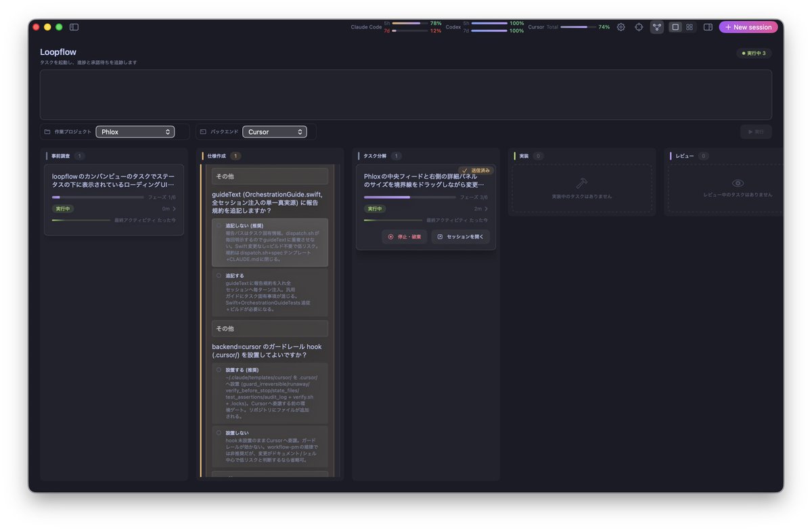This screenshot has width=812, height=530.
Task: Select the workflow graph view icon
Action: click(x=657, y=27)
